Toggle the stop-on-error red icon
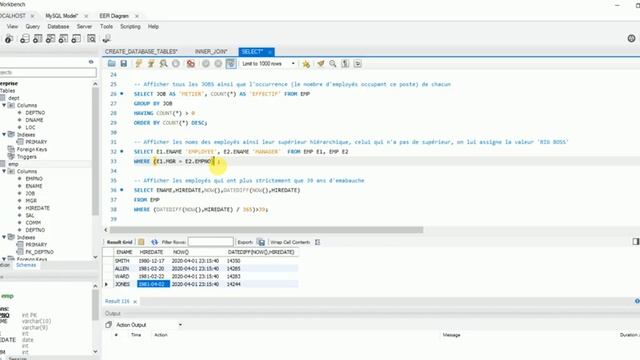 point(191,64)
